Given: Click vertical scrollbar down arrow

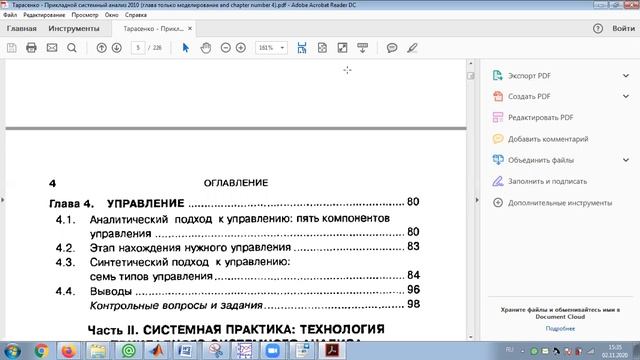Looking at the screenshot, I should pos(471,337).
